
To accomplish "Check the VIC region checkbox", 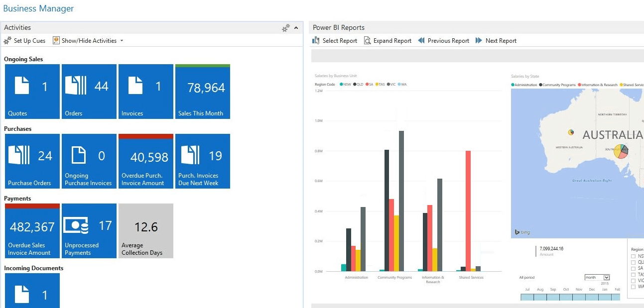I will click(x=633, y=281).
